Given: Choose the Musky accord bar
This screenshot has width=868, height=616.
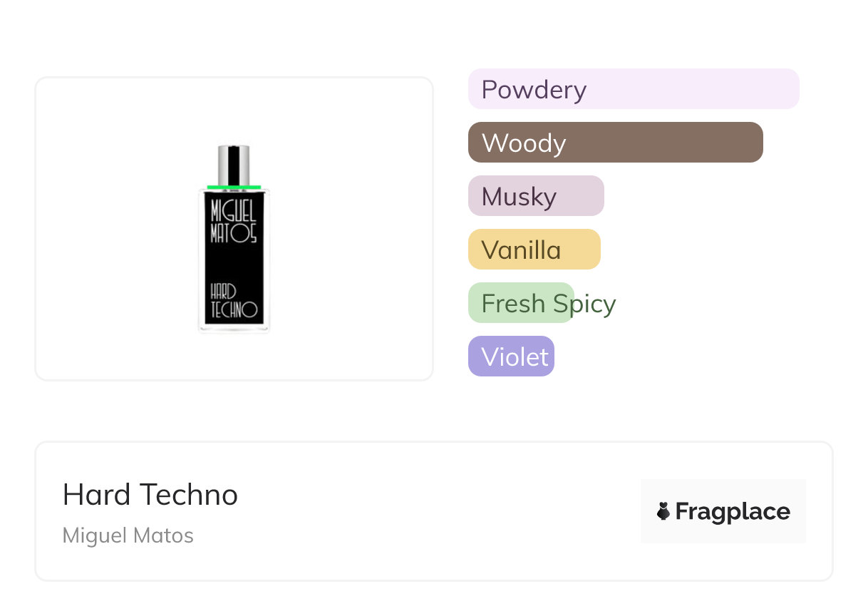Looking at the screenshot, I should pyautogui.click(x=536, y=196).
